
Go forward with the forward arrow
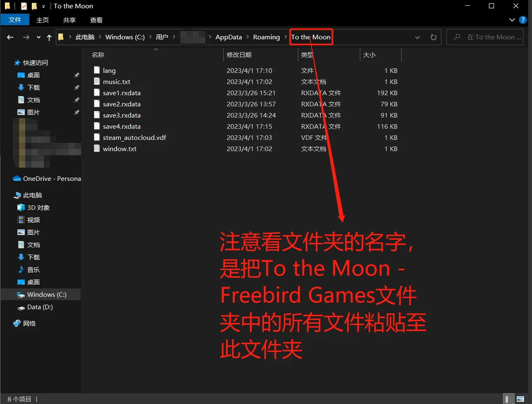[26, 37]
